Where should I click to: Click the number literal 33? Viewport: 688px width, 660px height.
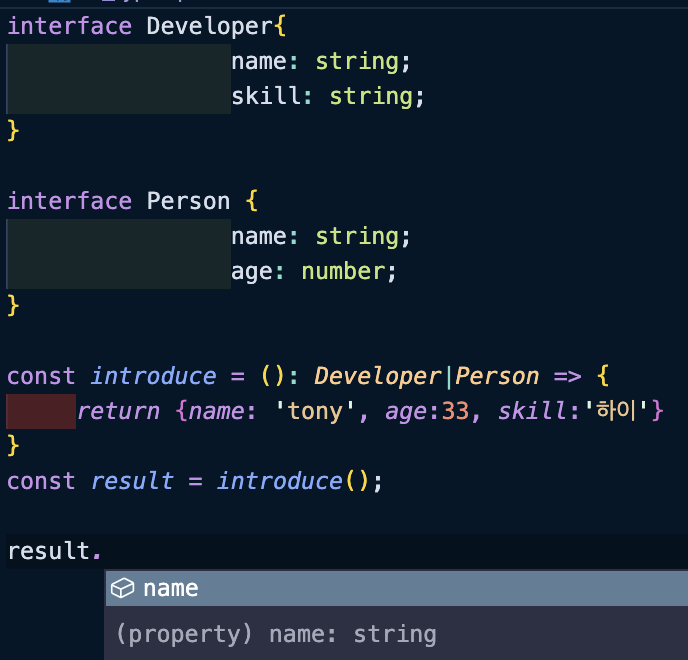[455, 411]
